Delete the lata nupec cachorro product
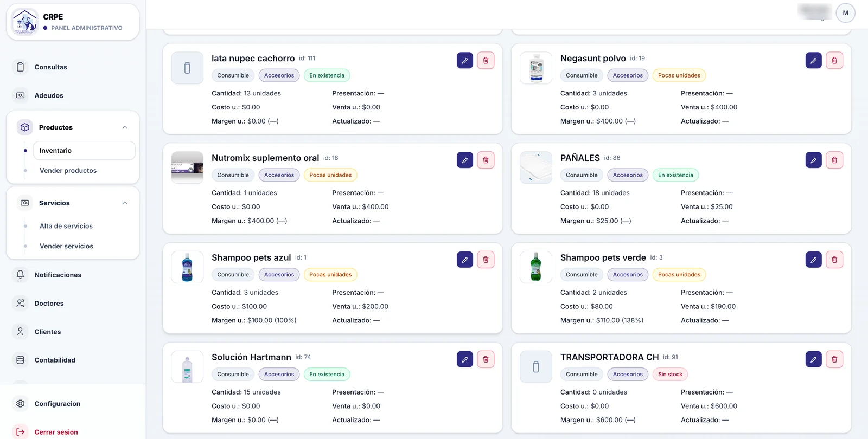 pyautogui.click(x=486, y=61)
